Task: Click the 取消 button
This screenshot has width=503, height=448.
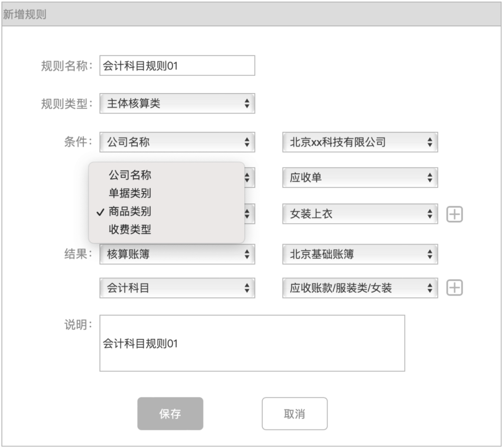Action: coord(294,414)
